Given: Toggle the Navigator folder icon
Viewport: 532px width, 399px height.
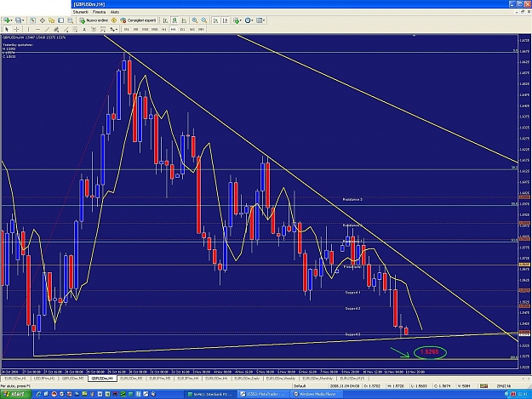Looking at the screenshot, I should (51, 20).
